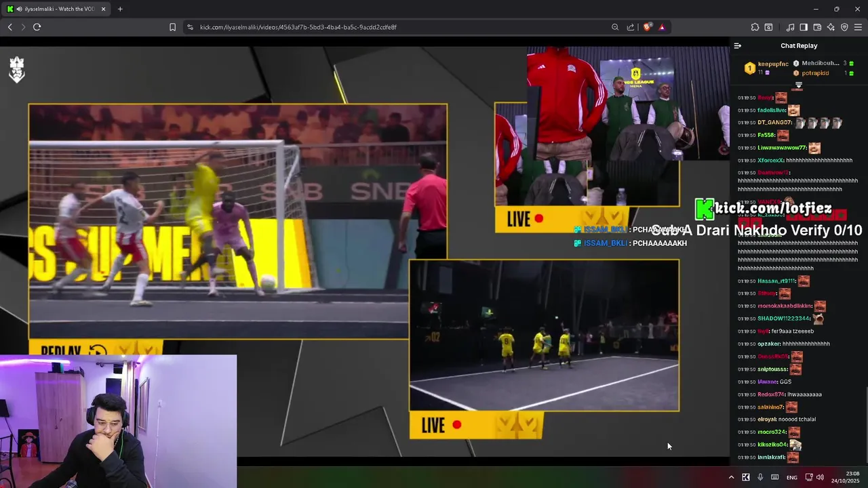Click username kikoziko04 in chat
The height and width of the screenshot is (488, 868).
[772, 445]
